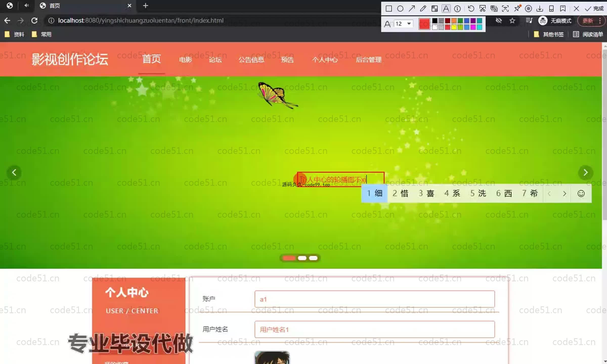Select the mosaic blur tool
The image size is (607, 364).
click(x=435, y=9)
